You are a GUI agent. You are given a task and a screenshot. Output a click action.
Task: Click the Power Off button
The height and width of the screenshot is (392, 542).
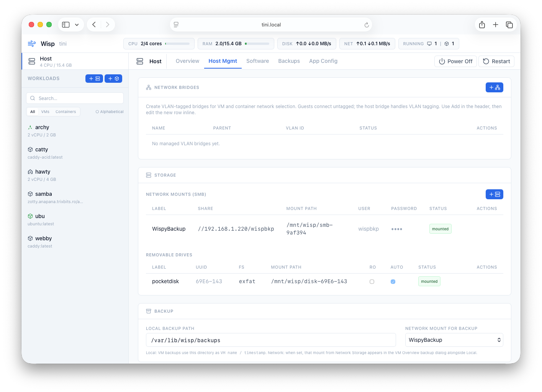click(x=455, y=61)
